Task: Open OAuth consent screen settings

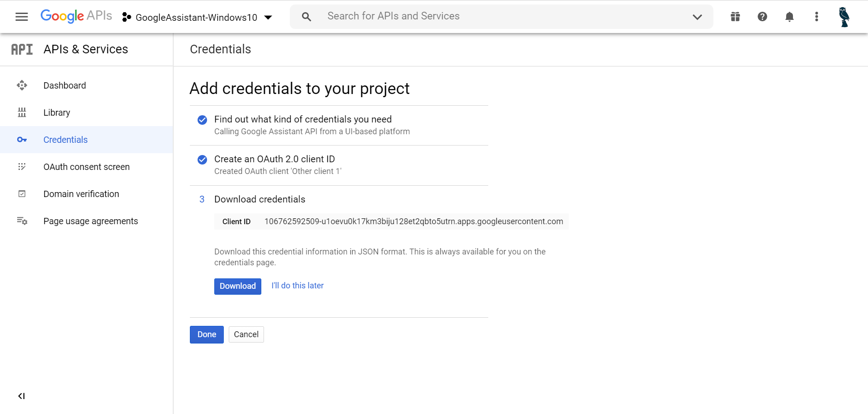Action: tap(86, 167)
